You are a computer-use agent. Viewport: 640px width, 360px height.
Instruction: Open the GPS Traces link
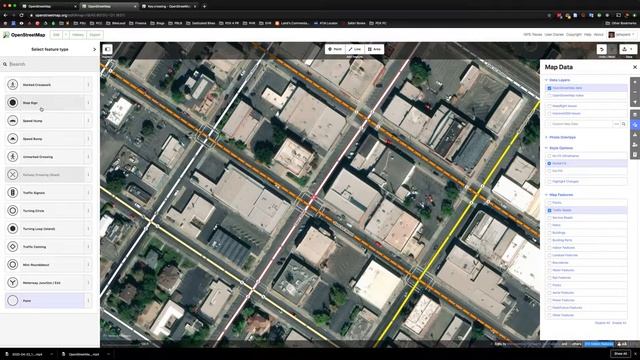pyautogui.click(x=533, y=35)
